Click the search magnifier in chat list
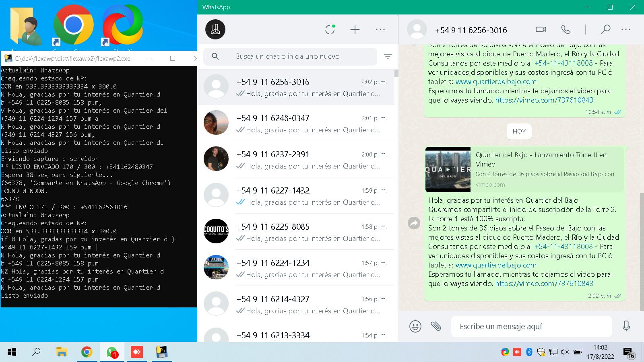This screenshot has height=362, width=644. (x=215, y=56)
